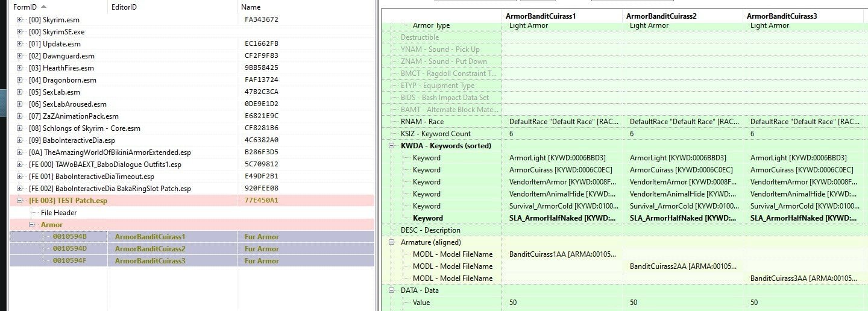Expand the [02] Dawnguard.esm node

pos(20,56)
